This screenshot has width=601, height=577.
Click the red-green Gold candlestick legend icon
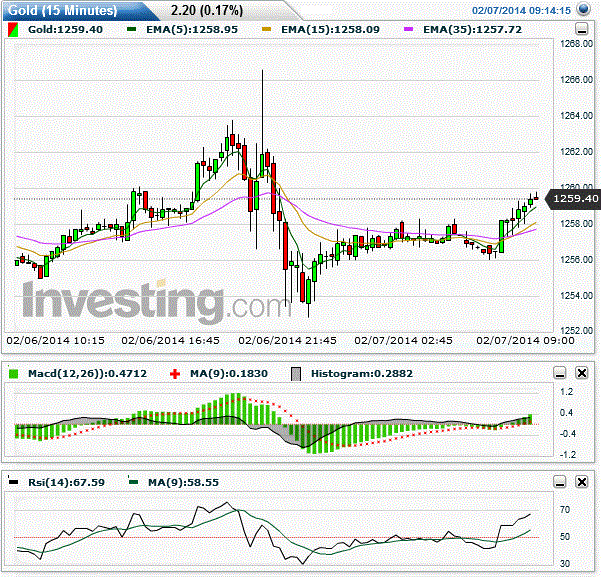[x=13, y=30]
